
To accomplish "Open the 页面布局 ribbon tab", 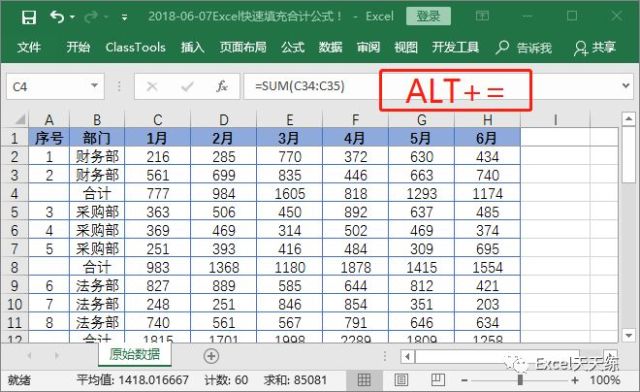I will (x=243, y=47).
